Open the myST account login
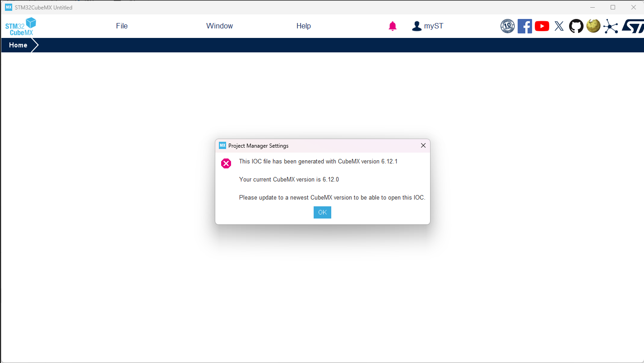 pos(427,26)
